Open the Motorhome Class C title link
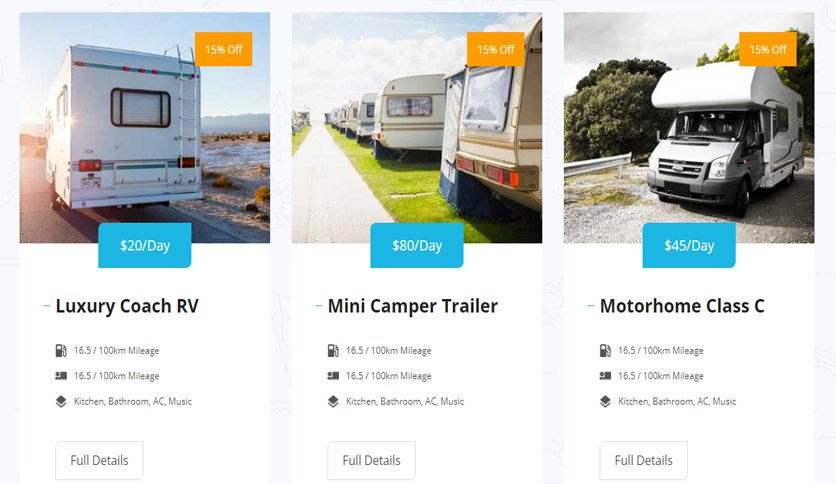The image size is (836, 484). tap(682, 306)
